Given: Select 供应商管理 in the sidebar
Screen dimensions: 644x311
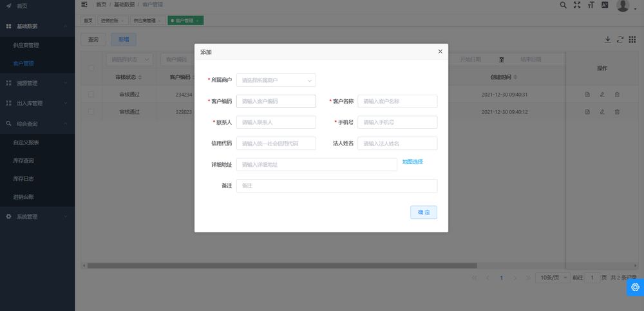Looking at the screenshot, I should 26,46.
